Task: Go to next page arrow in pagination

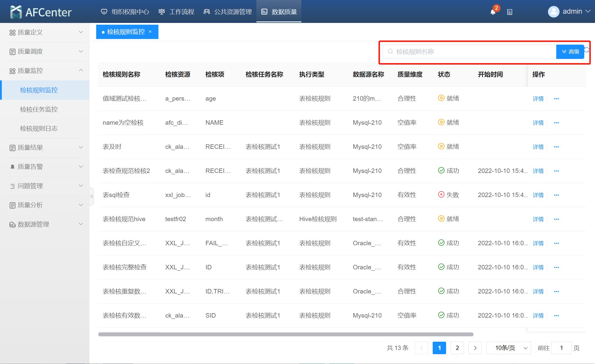Action: 475,348
